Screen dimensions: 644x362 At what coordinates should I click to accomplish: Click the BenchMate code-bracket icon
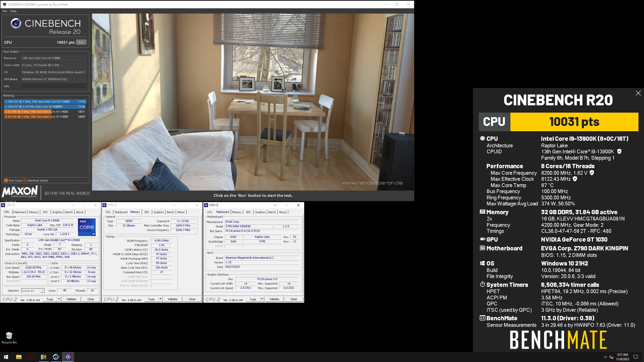[482, 318]
